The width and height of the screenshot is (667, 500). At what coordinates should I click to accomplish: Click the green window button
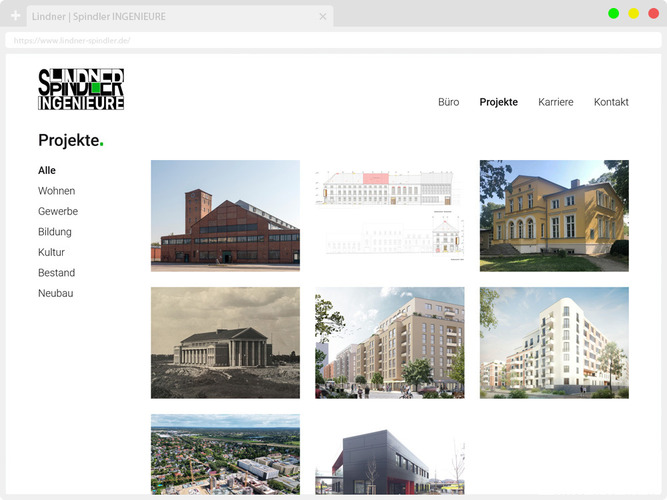(613, 13)
